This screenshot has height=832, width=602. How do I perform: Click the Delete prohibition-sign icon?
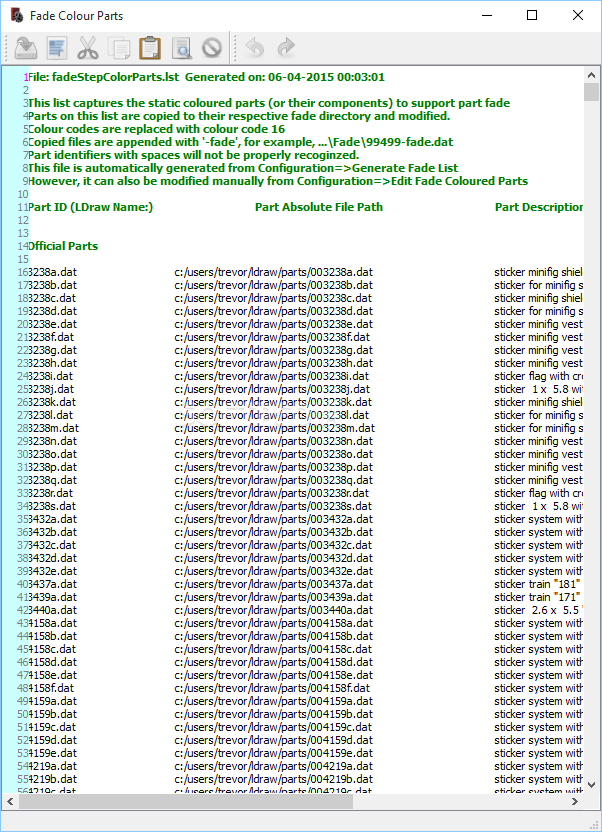pyautogui.click(x=212, y=48)
